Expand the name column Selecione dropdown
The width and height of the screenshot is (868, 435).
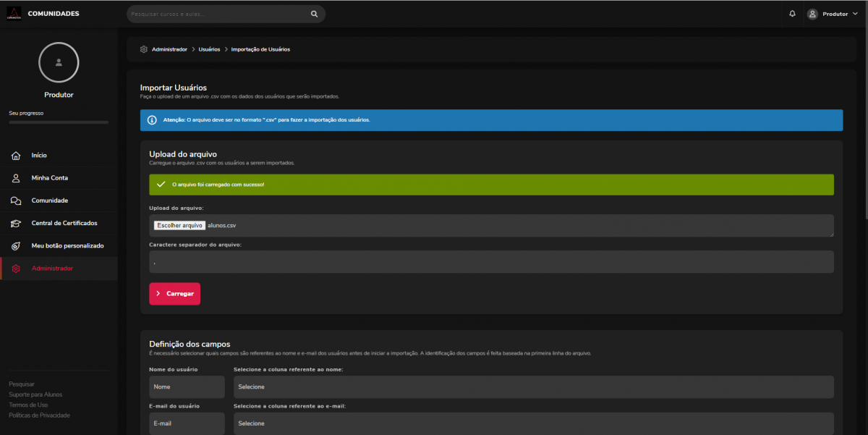tap(533, 387)
